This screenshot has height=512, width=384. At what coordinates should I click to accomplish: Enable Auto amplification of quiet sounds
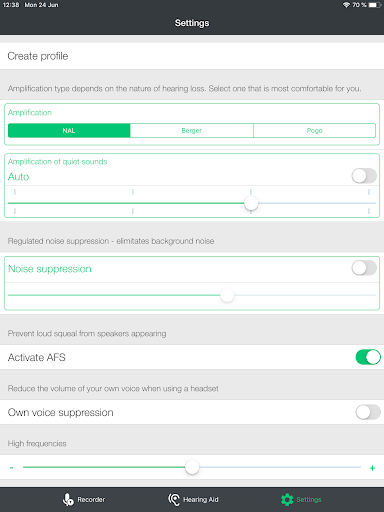click(364, 176)
